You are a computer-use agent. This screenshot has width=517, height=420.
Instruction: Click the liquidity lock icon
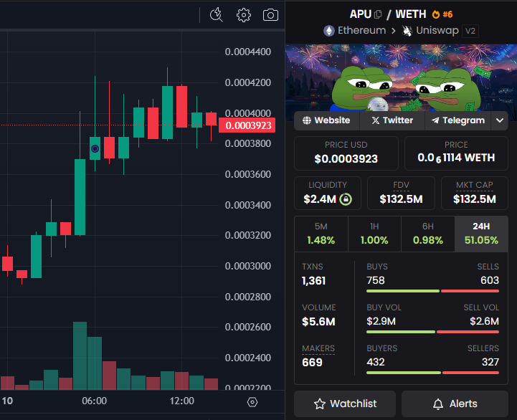tap(346, 199)
